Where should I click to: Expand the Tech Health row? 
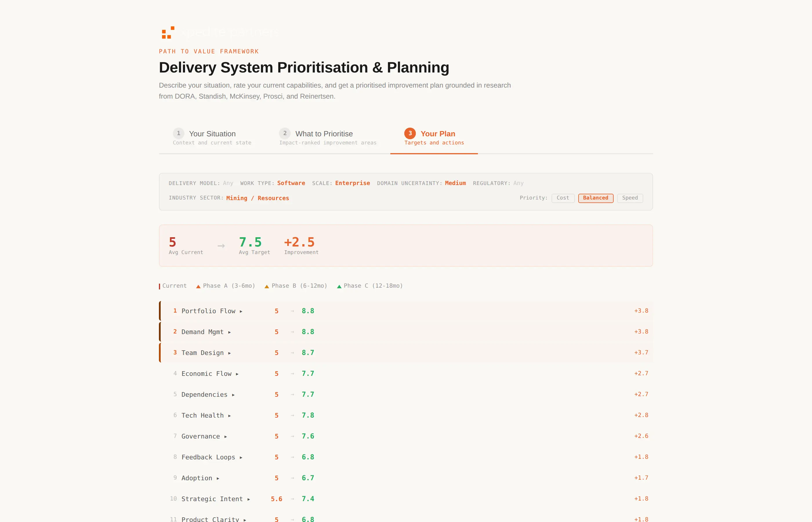pyautogui.click(x=230, y=415)
